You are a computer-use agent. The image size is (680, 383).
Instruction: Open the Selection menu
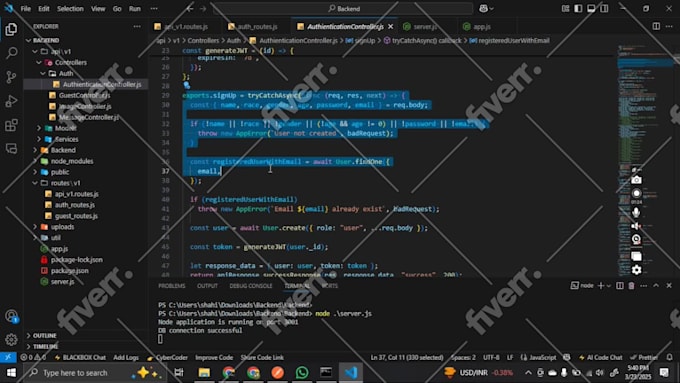[x=70, y=8]
